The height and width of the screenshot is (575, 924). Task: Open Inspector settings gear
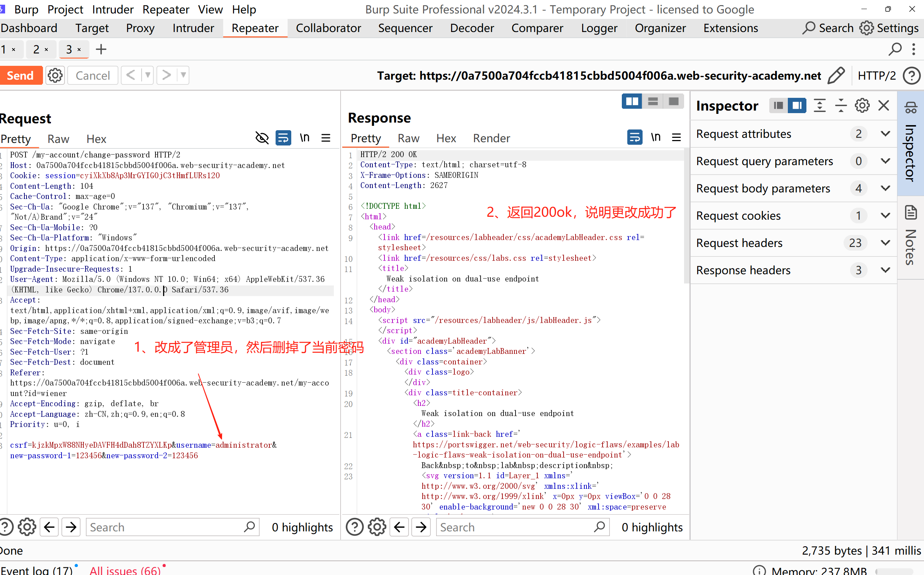pos(862,105)
